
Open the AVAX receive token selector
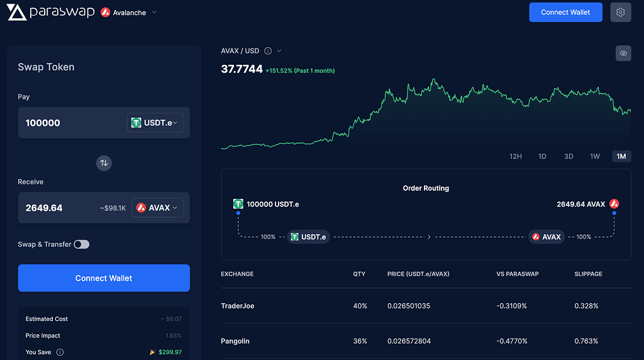(x=158, y=208)
